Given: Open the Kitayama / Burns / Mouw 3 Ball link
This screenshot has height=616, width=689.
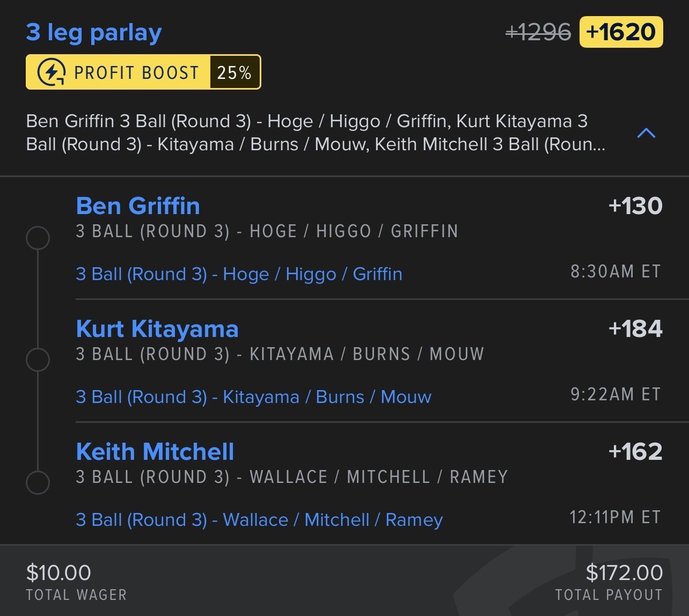Looking at the screenshot, I should (x=253, y=397).
